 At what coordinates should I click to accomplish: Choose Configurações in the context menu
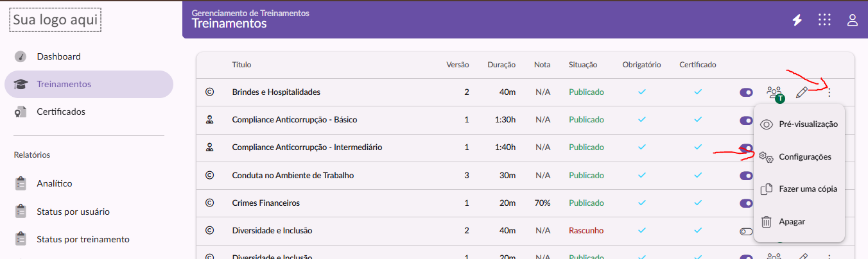(804, 156)
